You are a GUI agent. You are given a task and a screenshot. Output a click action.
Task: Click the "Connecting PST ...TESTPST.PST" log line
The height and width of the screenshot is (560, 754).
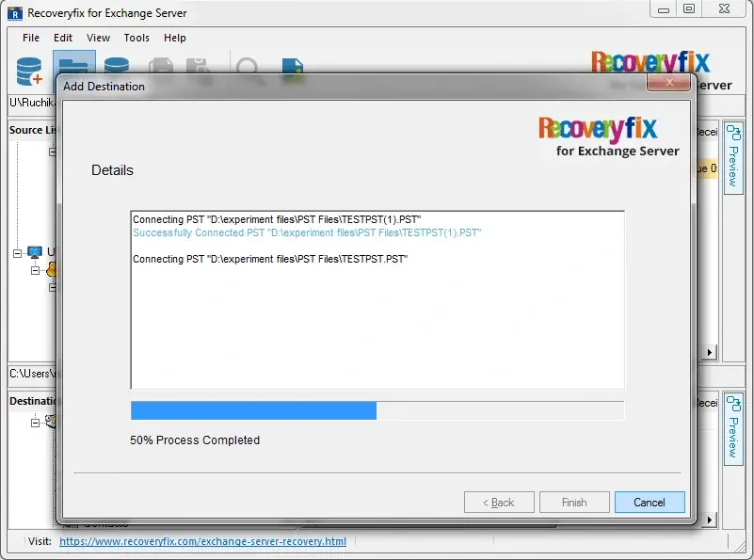tap(270, 259)
